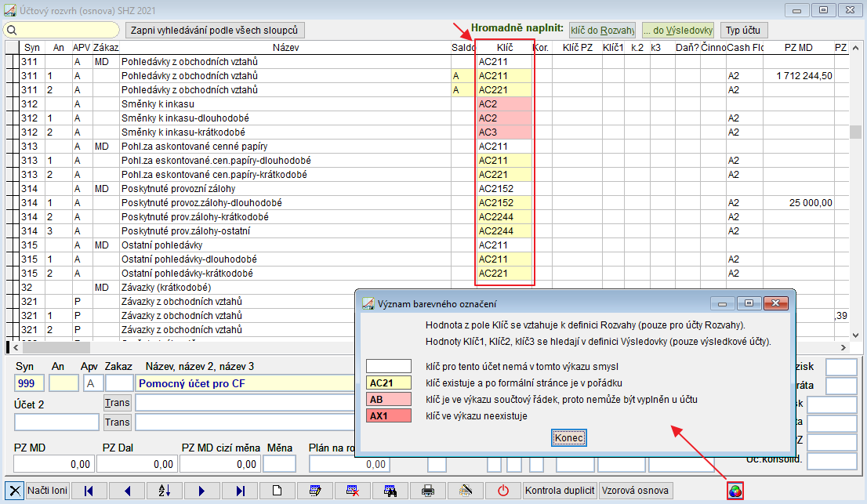Click the horizontal scrollbar thumb of the table
Image resolution: width=867 pixels, height=504 pixels.
56,347
